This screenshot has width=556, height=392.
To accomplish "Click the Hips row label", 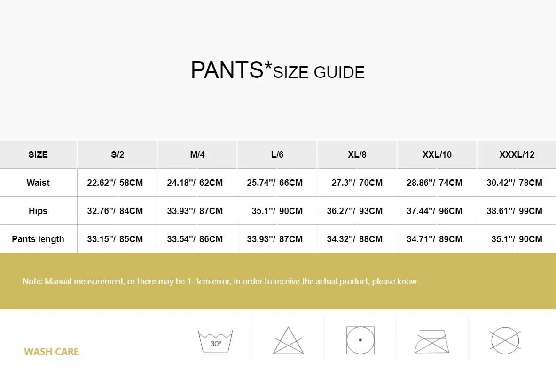I will coord(38,211).
